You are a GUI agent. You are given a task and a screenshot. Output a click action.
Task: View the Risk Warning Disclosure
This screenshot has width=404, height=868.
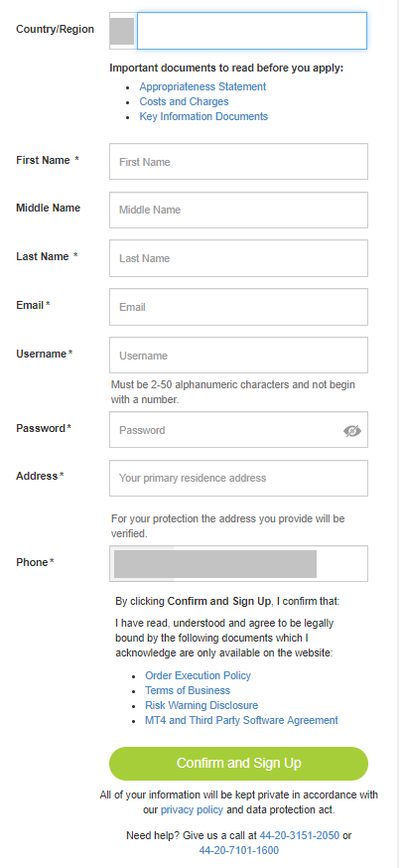[202, 706]
